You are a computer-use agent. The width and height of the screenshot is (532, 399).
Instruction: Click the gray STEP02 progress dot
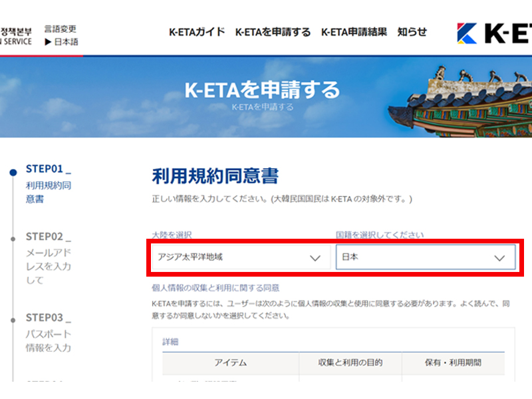[13, 239]
